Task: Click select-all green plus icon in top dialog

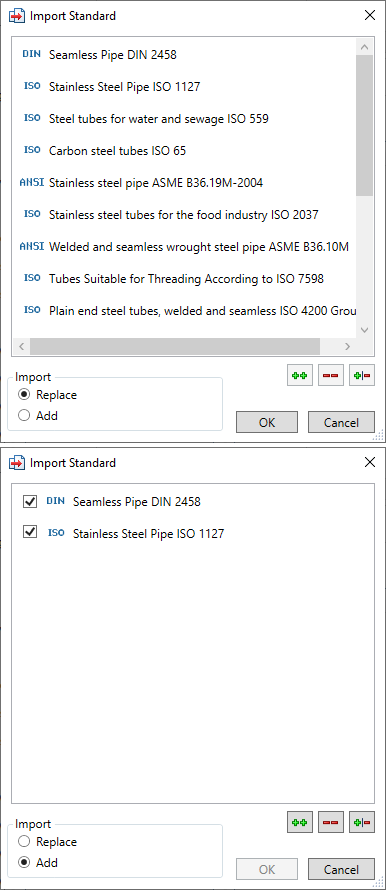Action: 300,375
